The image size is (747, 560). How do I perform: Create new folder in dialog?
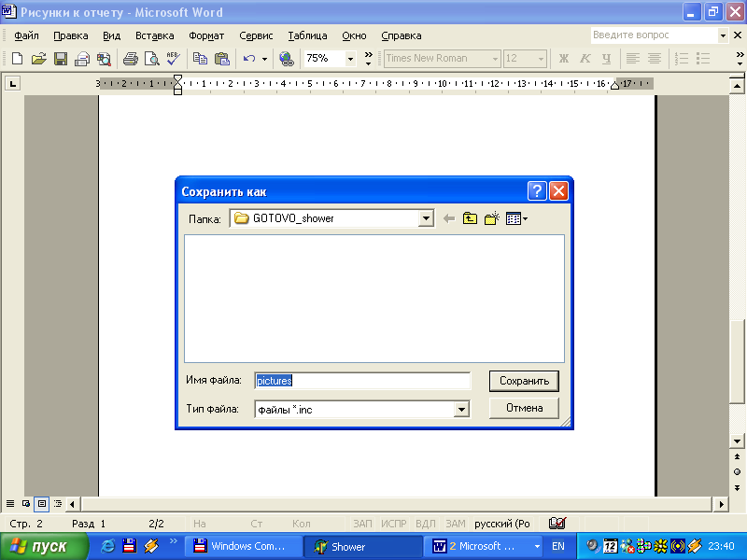point(492,218)
